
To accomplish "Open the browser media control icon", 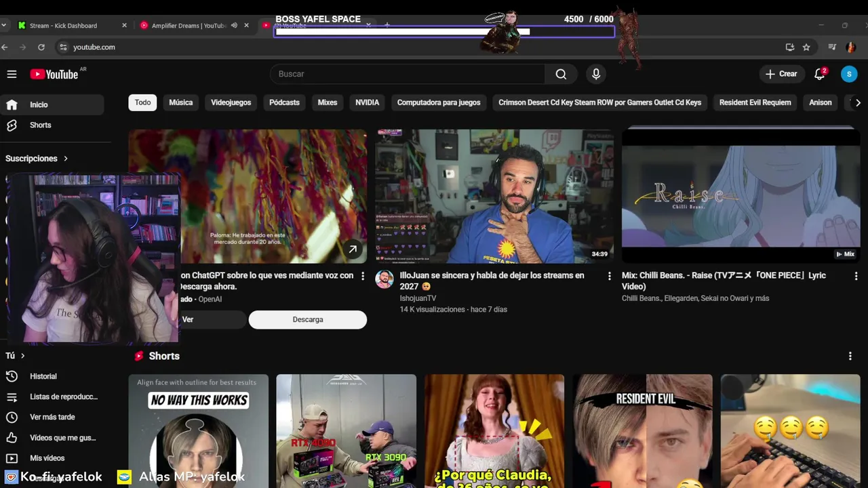I will pyautogui.click(x=832, y=47).
